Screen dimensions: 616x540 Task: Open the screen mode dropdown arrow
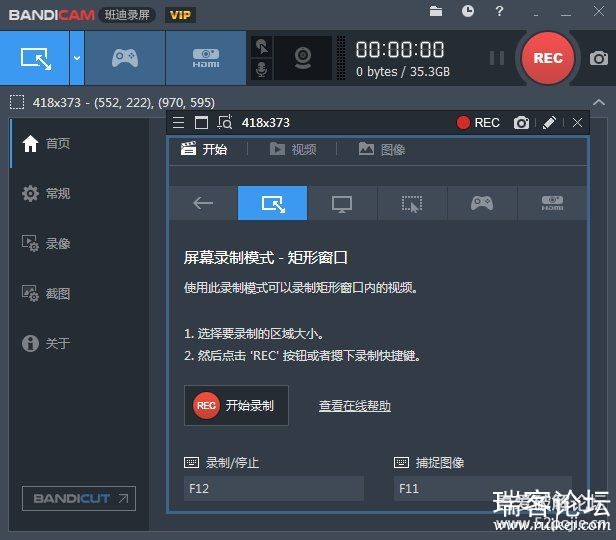[77, 58]
